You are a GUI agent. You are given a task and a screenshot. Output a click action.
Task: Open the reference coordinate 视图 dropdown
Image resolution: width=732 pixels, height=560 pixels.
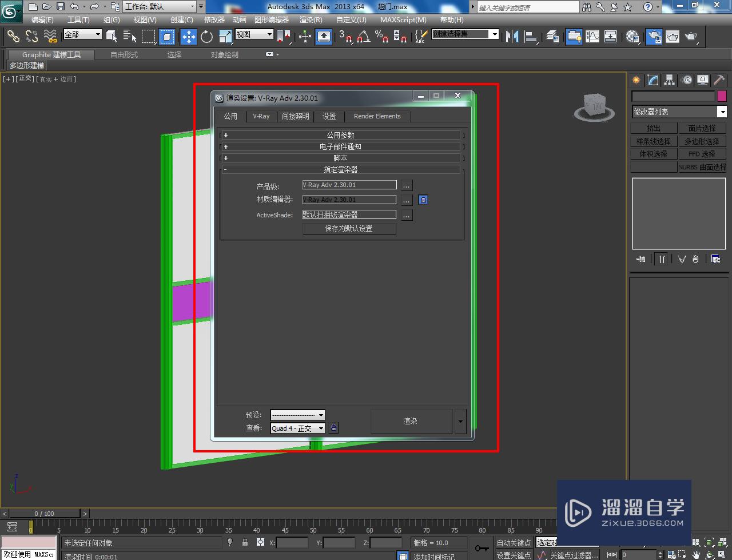254,34
